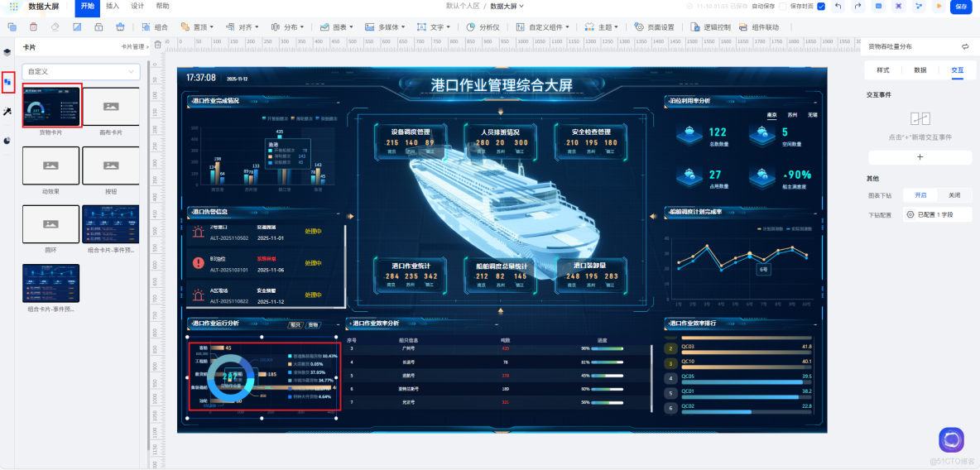The width and height of the screenshot is (980, 470).
Task: Click the blue screen preview icon near redo
Action: point(879,7)
